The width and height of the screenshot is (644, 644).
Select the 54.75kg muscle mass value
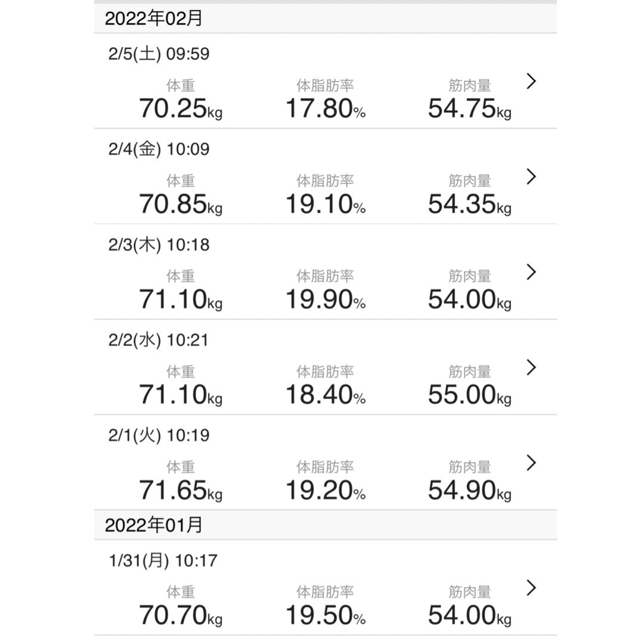click(469, 109)
